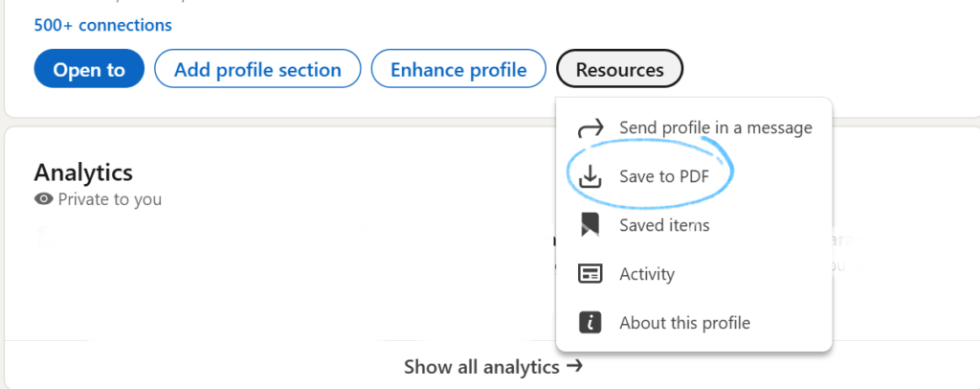Select Send profile in a message
The height and width of the screenshot is (389, 980).
(x=715, y=127)
